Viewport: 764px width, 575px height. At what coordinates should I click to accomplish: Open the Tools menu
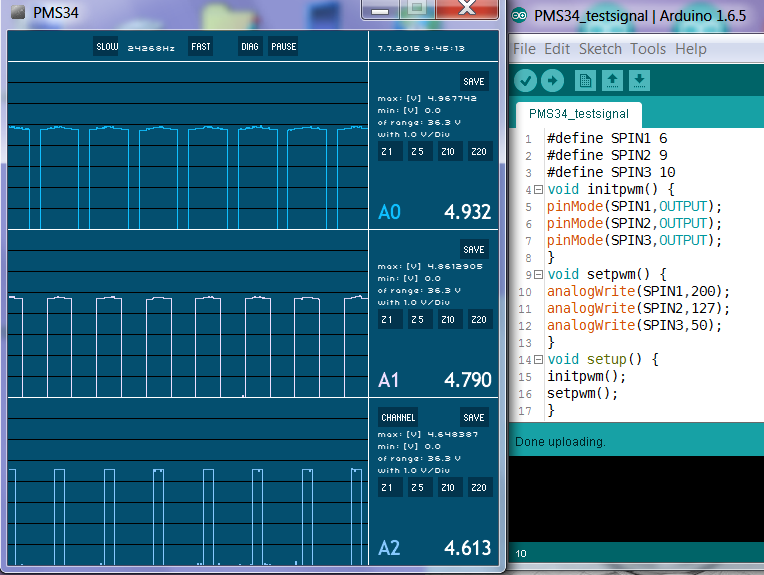coord(648,49)
